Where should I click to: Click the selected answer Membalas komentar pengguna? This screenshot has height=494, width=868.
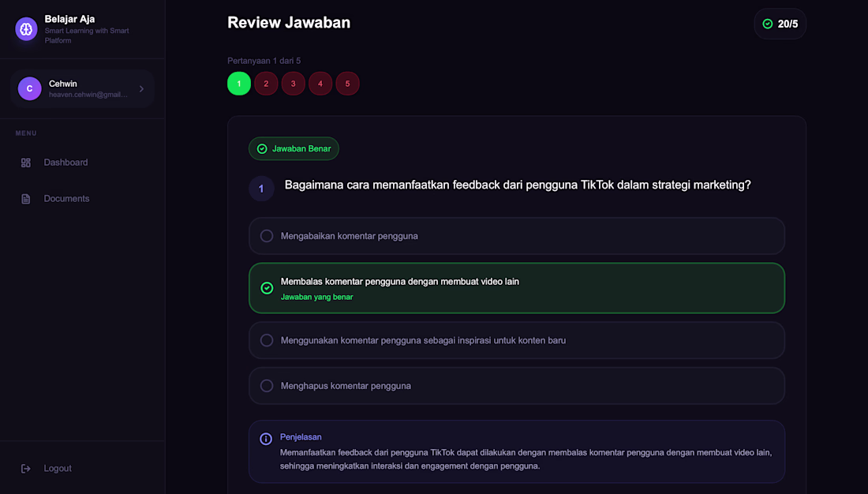(399, 282)
